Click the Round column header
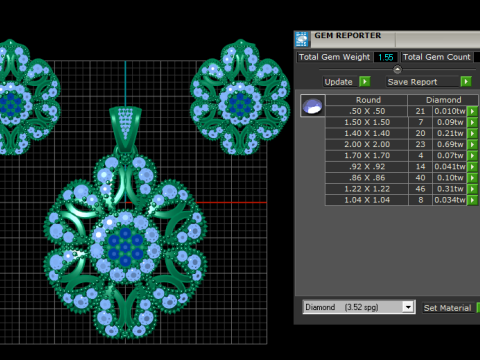This screenshot has width=480, height=360. pyautogui.click(x=367, y=100)
